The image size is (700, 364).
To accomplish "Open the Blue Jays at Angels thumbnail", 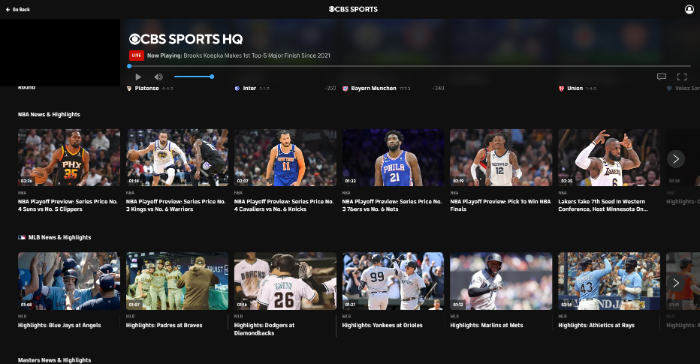I will [x=69, y=281].
